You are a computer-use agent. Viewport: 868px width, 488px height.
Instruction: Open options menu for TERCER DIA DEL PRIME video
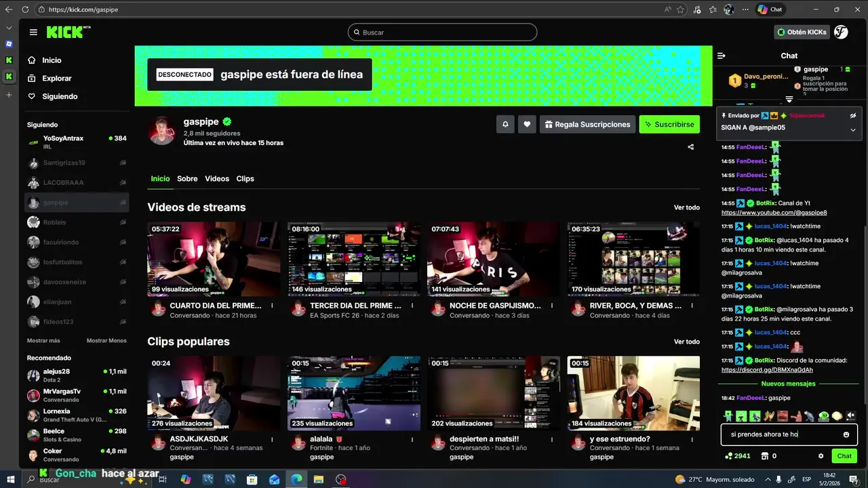412,306
